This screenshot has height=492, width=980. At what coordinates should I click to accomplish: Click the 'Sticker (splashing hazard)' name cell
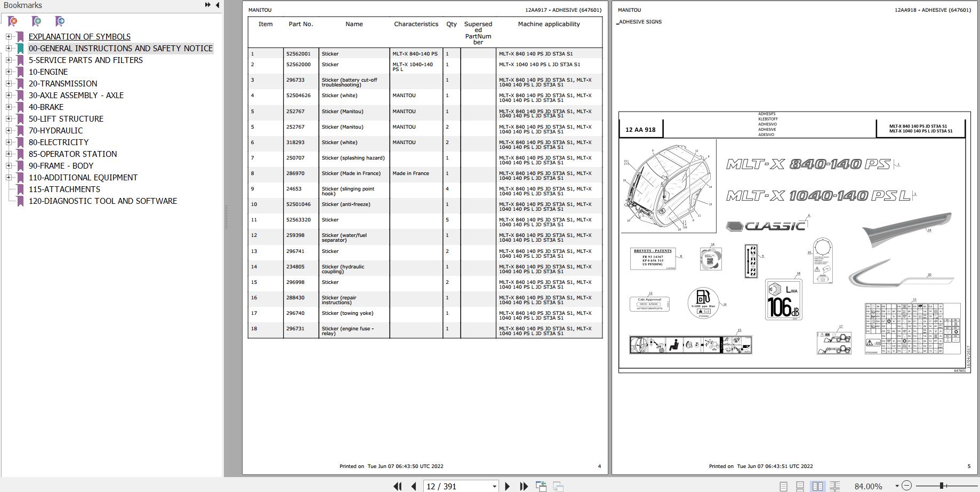click(x=353, y=158)
